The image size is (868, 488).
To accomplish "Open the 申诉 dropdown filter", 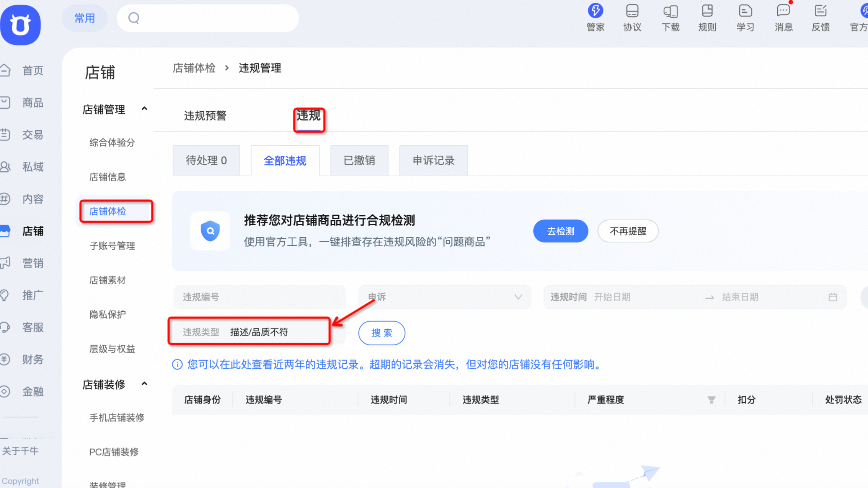I will [444, 297].
